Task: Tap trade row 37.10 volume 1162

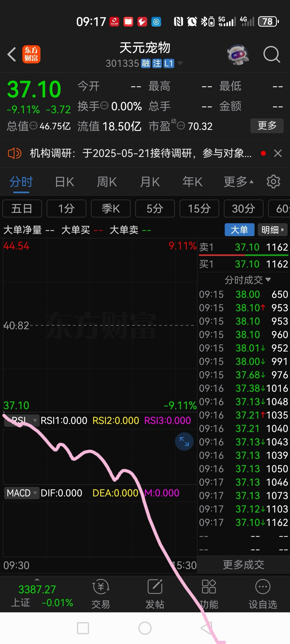Action: (x=244, y=522)
